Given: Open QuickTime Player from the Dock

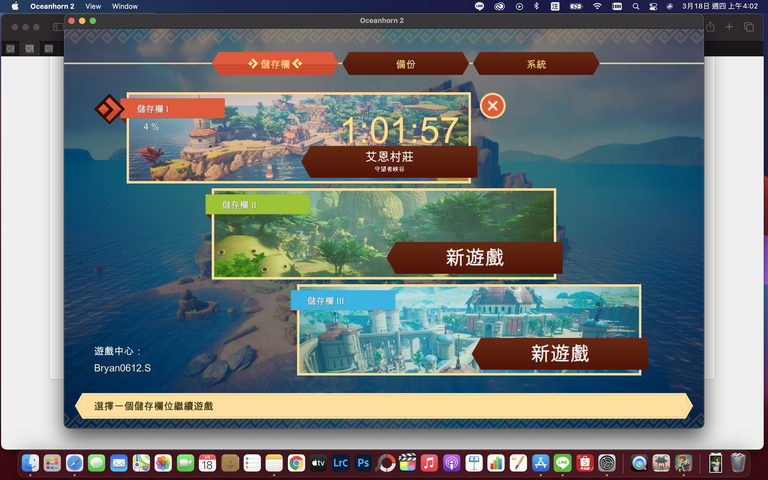Looking at the screenshot, I should [x=639, y=462].
